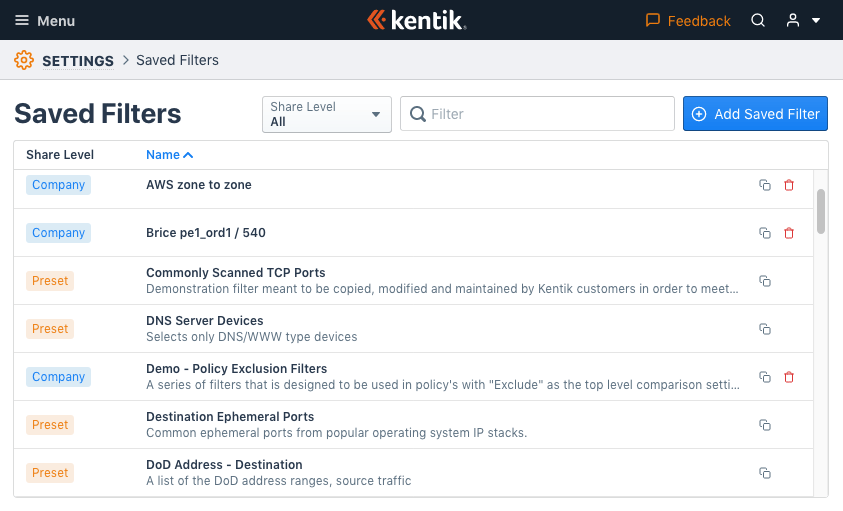Sort by Name column header

coord(169,155)
